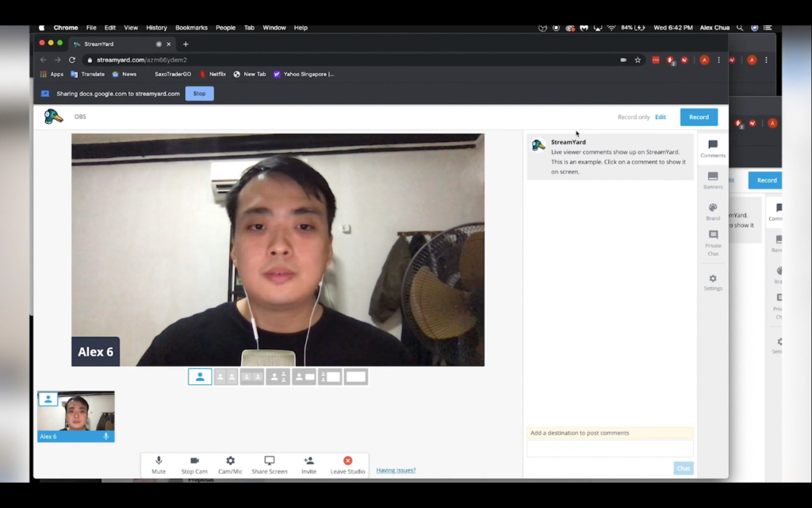Select the two small boxed persons layout
The width and height of the screenshot is (812, 508).
tap(251, 377)
